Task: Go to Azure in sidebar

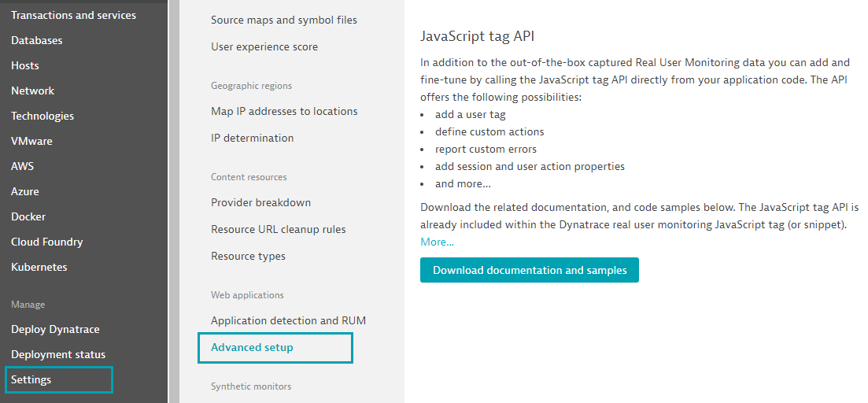Action: pos(25,191)
